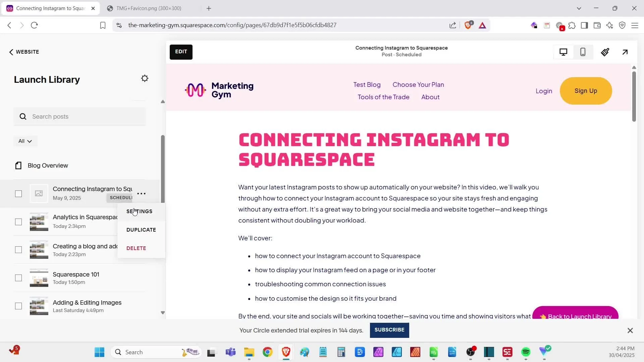The height and width of the screenshot is (362, 644).
Task: Open the tab search dropdown chevron
Action: click(579, 8)
